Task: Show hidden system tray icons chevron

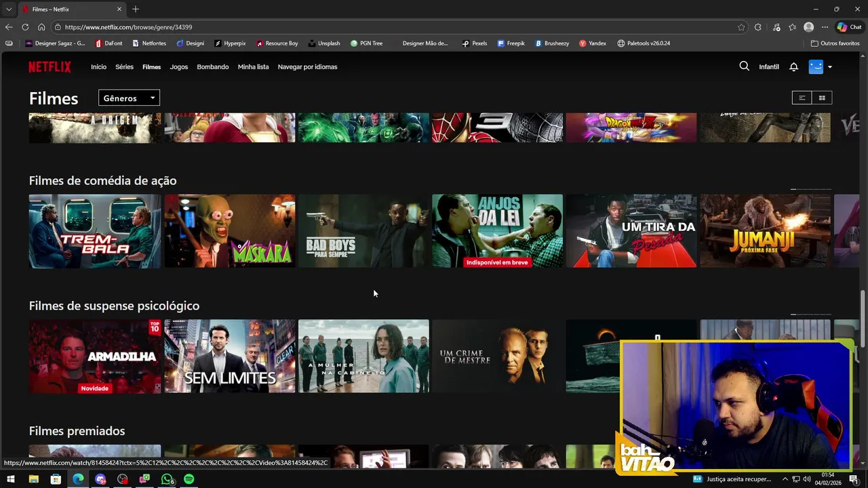Action: 785,479
